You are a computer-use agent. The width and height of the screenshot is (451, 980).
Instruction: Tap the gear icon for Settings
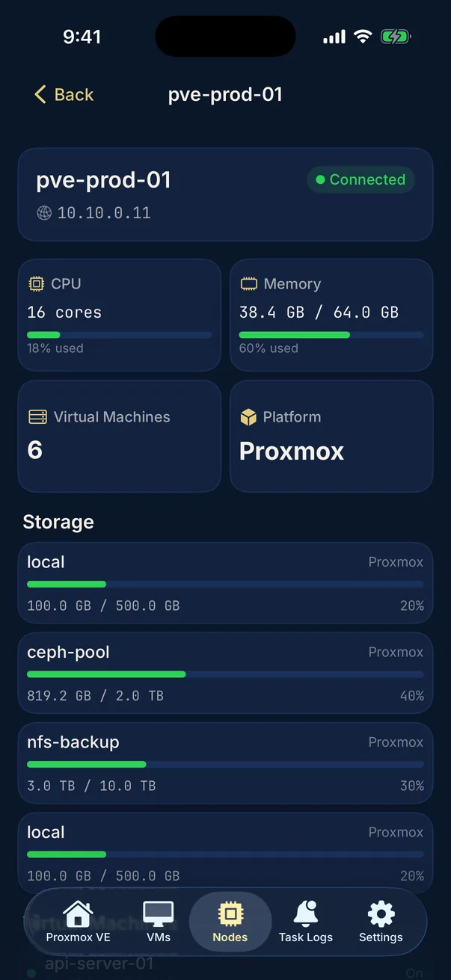(381, 913)
